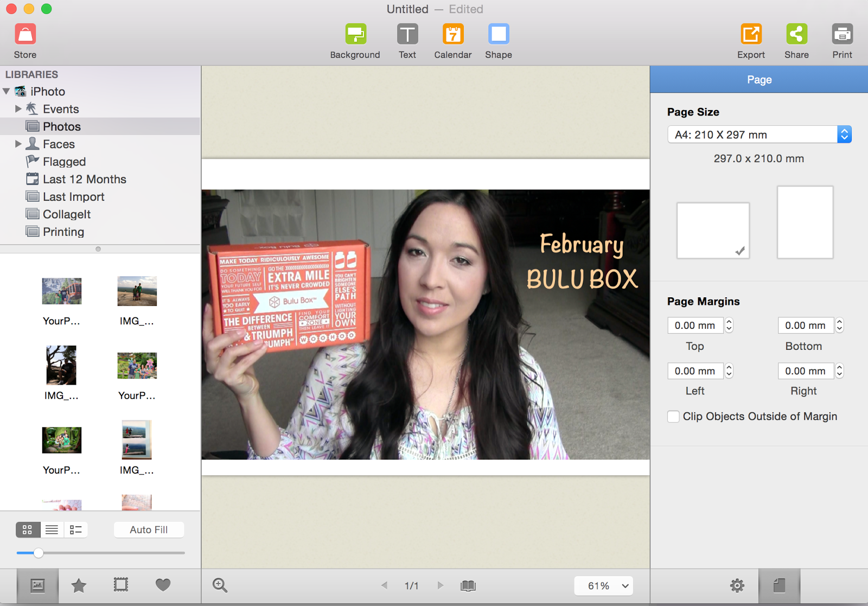Click the Bottom margin stepper
This screenshot has width=868, height=606.
[x=840, y=325]
